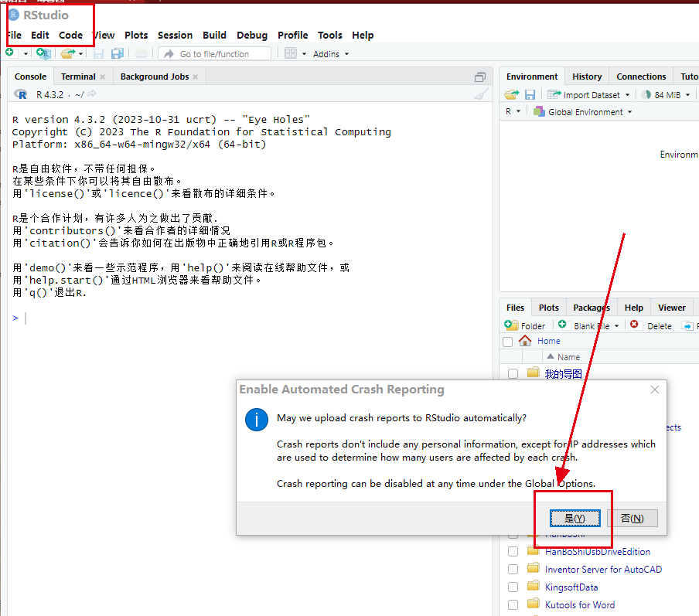This screenshot has width=699, height=616.
Task: Click the Go to file/function field
Action: pos(215,54)
